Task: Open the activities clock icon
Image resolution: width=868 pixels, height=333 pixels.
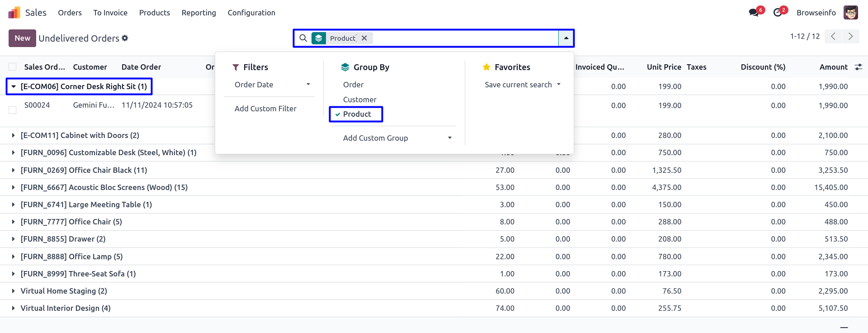Action: click(x=778, y=13)
